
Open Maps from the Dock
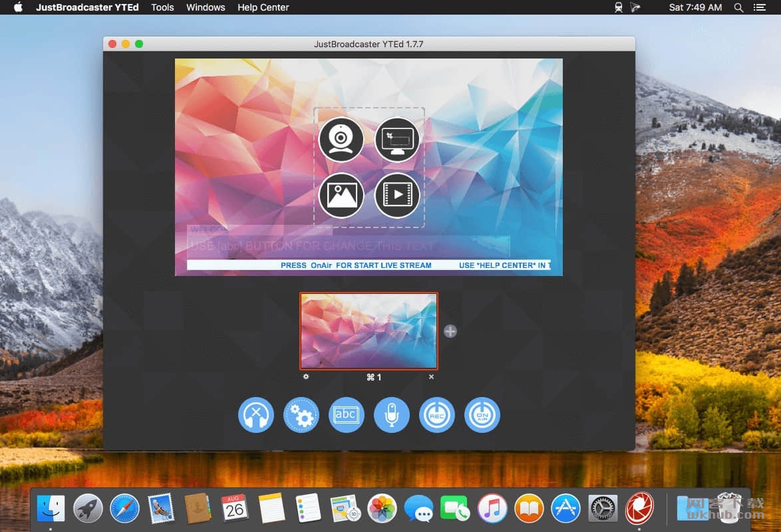pyautogui.click(x=345, y=509)
